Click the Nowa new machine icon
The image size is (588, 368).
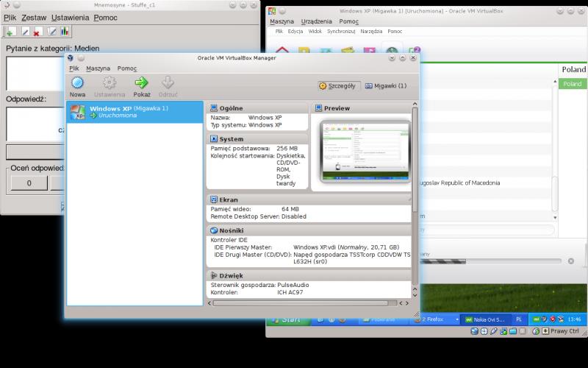(x=77, y=83)
